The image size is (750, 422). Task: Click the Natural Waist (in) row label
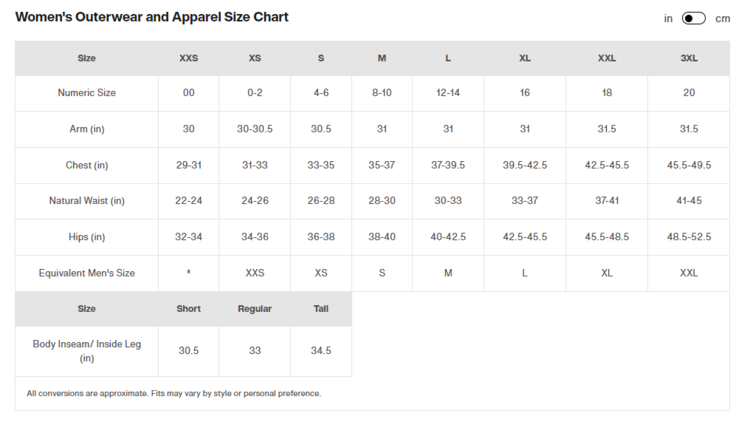87,201
